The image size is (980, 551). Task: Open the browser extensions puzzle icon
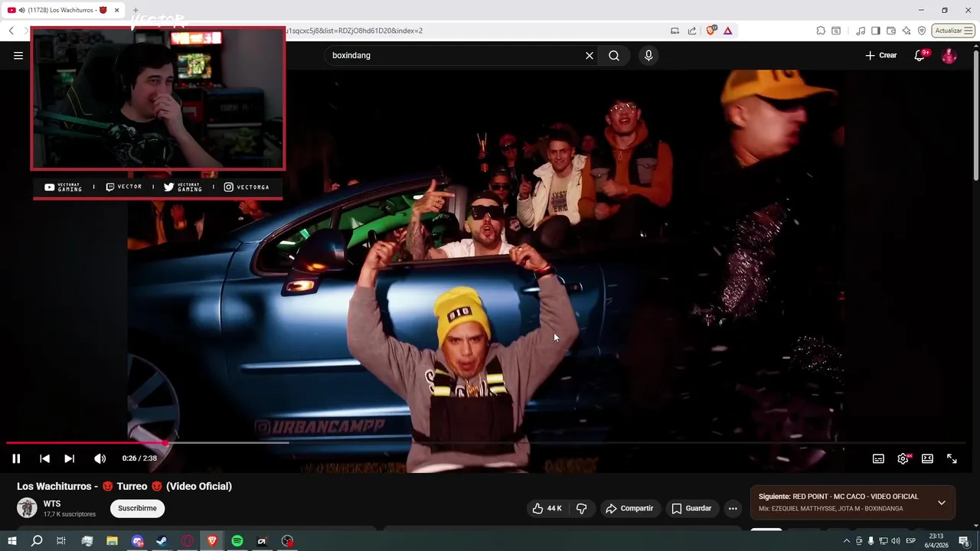point(821,31)
